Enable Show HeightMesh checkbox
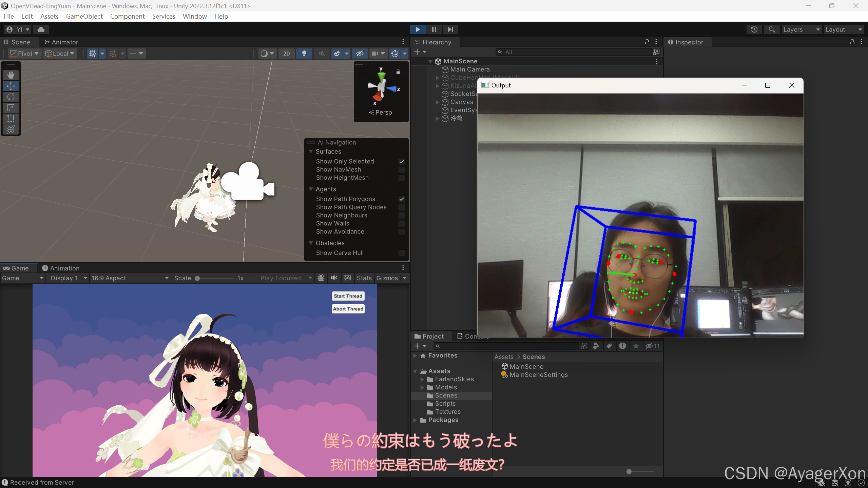This screenshot has width=868, height=488. pyautogui.click(x=402, y=178)
